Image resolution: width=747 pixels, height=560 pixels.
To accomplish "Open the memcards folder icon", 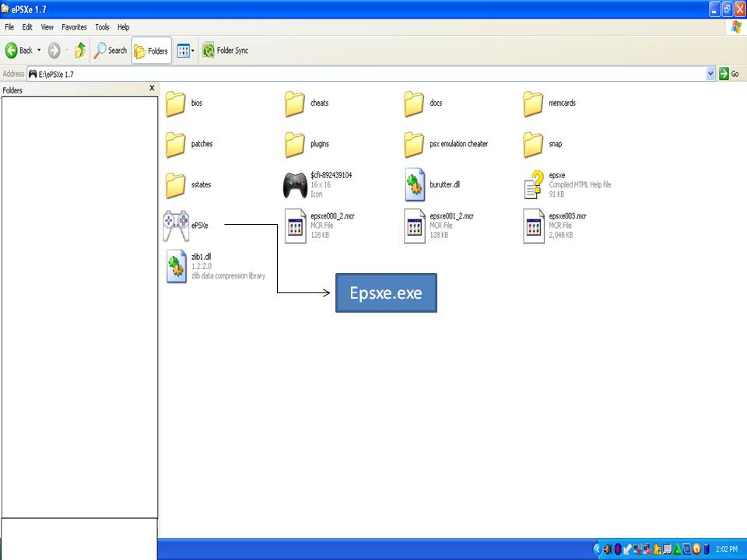I will (532, 103).
